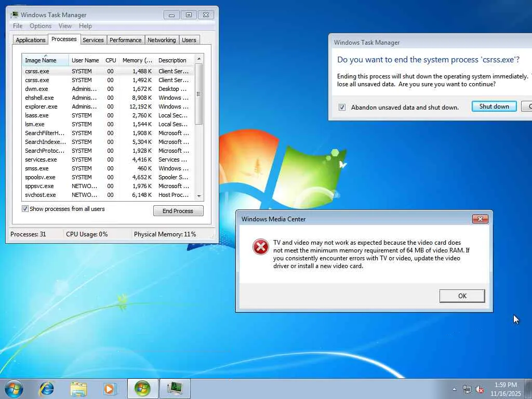The image size is (532, 399).
Task: Select the sppsvc.exe process row
Action: click(108, 186)
